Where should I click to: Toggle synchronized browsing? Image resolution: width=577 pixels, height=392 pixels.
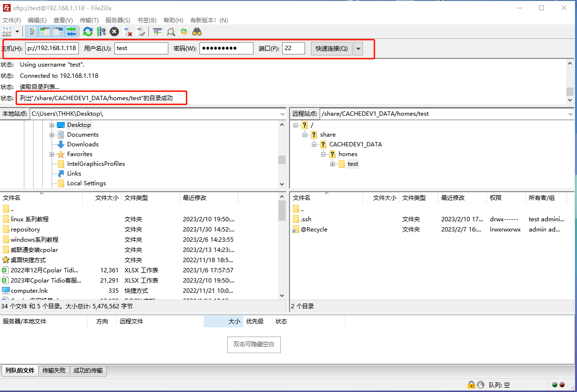point(183,32)
